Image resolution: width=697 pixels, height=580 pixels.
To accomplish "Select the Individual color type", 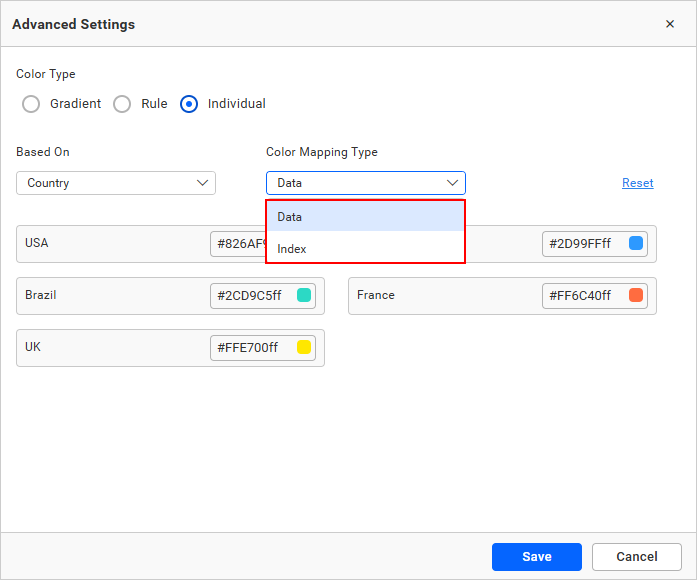I will click(x=189, y=104).
